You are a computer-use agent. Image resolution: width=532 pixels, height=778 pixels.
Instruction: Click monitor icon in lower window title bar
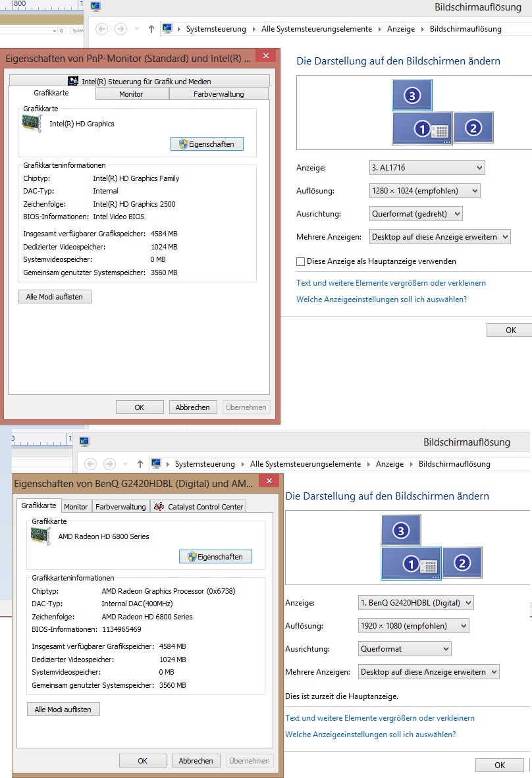click(84, 441)
